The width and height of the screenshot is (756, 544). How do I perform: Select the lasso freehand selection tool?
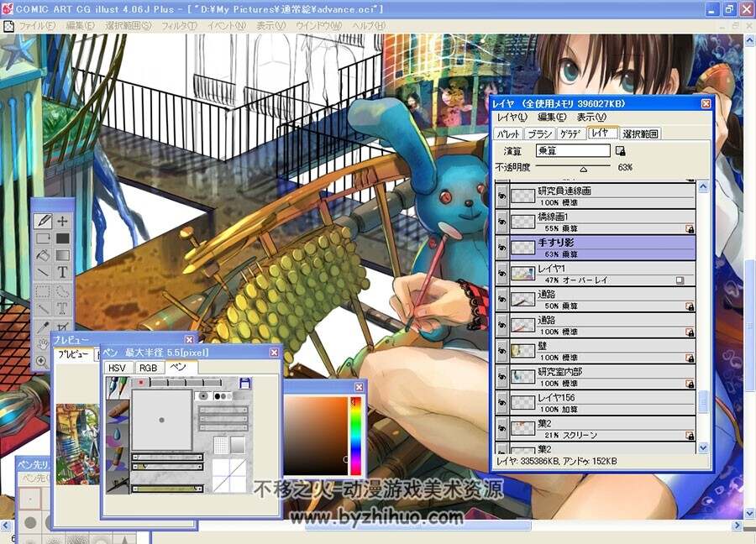coord(63,291)
